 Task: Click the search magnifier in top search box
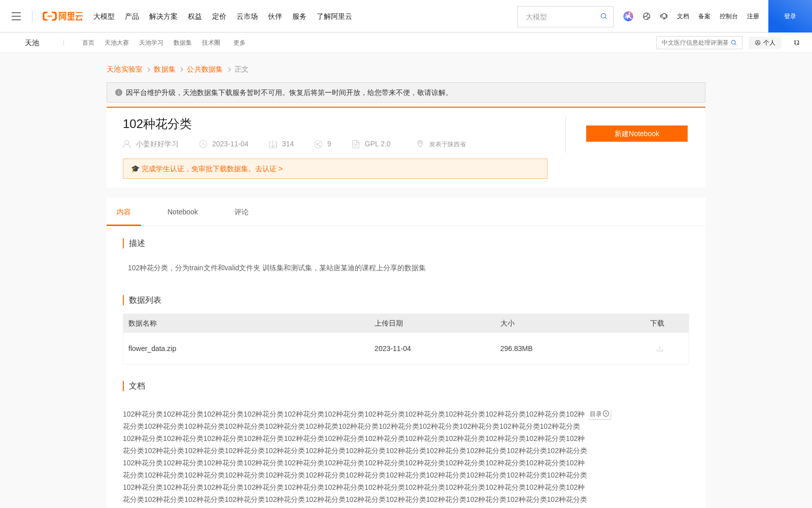604,16
